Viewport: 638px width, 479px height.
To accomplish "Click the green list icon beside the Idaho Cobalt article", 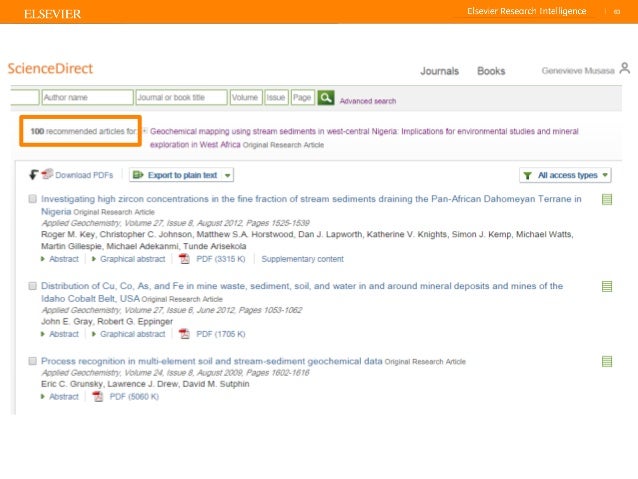I will coord(607,287).
